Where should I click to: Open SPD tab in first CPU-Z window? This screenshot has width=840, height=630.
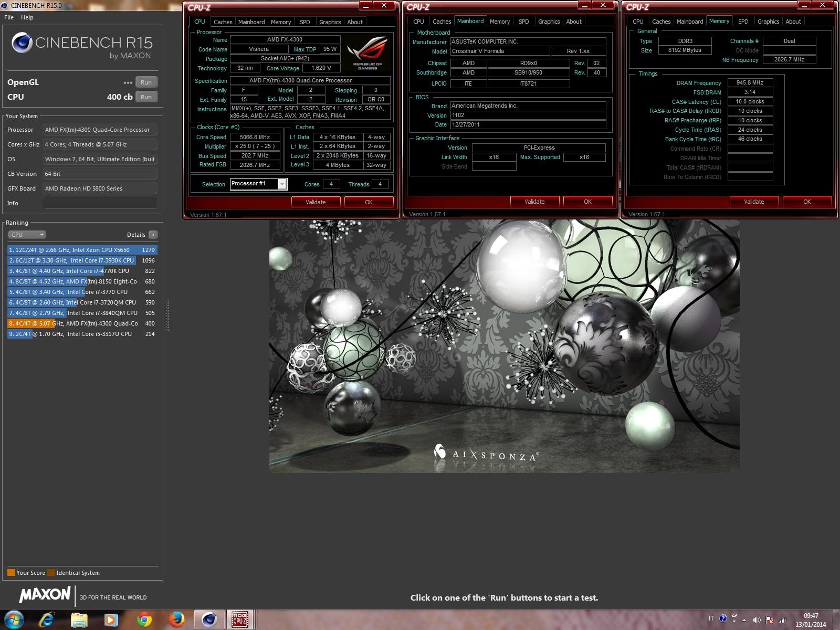coord(305,22)
